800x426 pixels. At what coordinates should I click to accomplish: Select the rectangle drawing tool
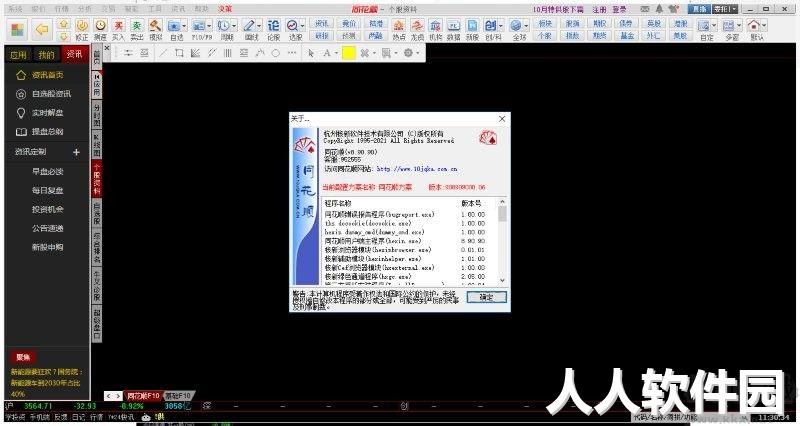click(179, 53)
